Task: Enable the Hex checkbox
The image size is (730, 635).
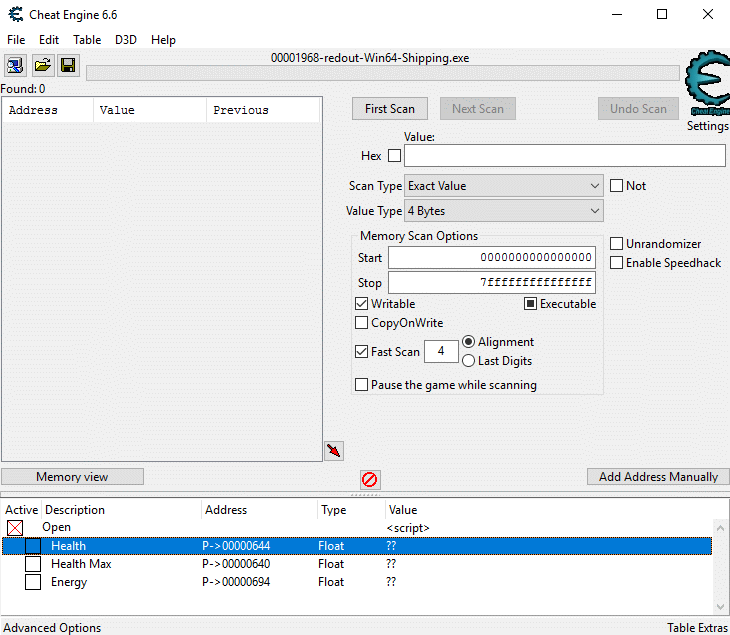Action: (x=394, y=156)
